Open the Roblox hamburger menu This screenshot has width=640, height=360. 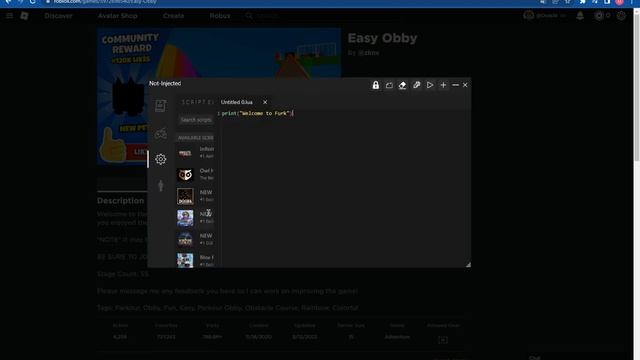click(x=9, y=16)
